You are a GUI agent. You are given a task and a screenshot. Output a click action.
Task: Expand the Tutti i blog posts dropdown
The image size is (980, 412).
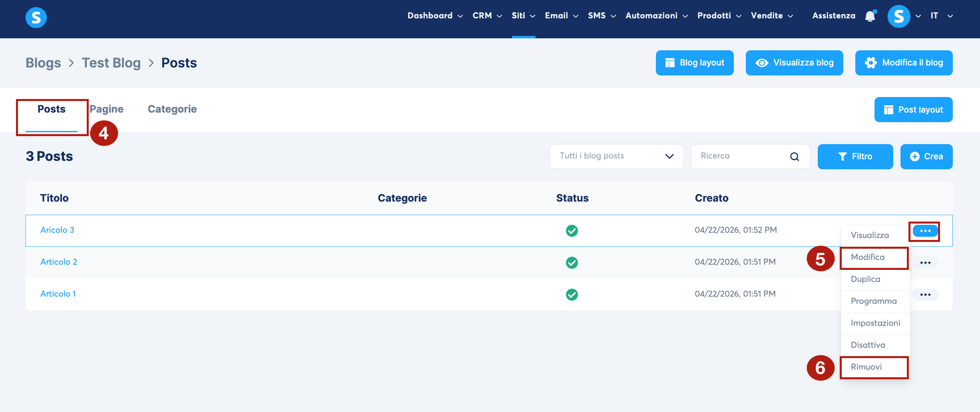(x=617, y=156)
